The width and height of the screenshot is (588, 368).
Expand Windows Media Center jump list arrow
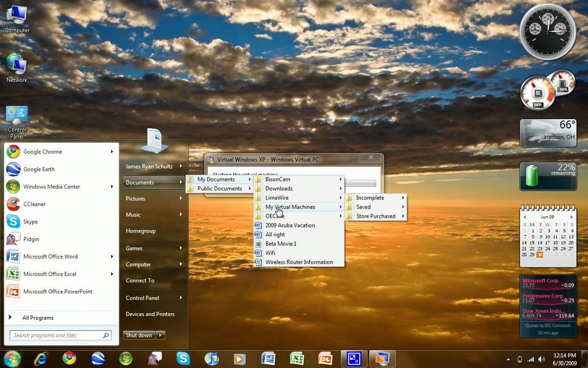[x=112, y=187]
